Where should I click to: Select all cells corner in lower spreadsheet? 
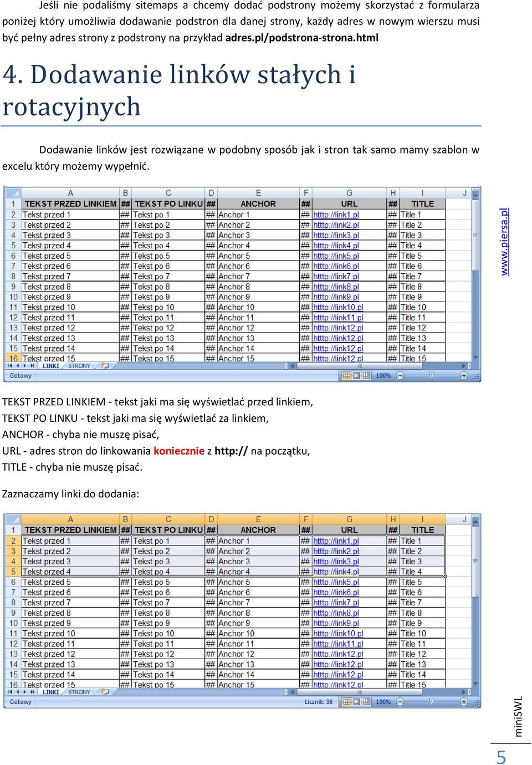point(13,519)
